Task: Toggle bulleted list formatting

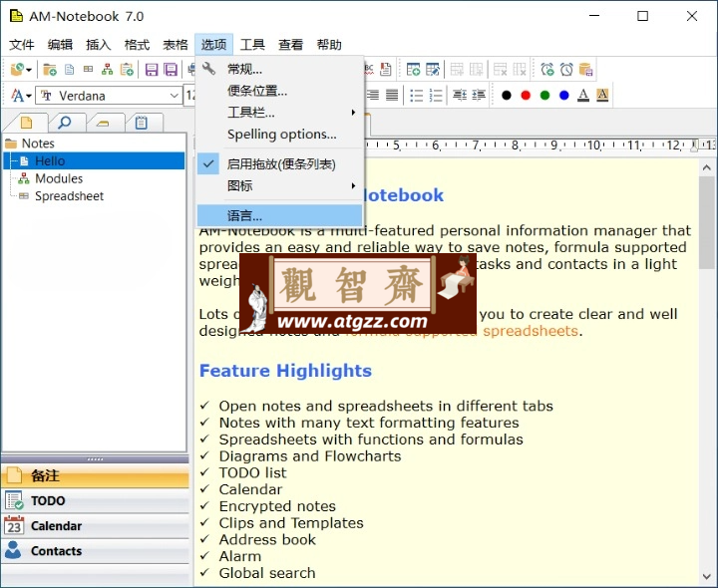Action: pos(416,96)
